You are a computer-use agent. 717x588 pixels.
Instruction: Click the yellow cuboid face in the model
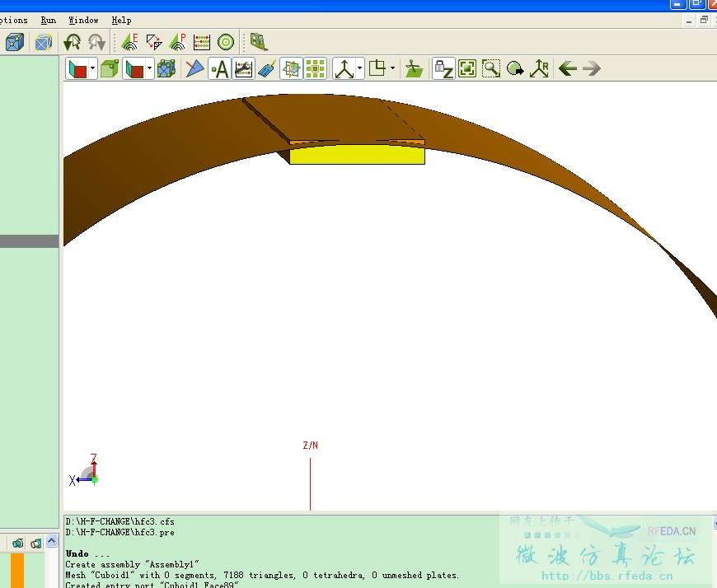pos(357,155)
